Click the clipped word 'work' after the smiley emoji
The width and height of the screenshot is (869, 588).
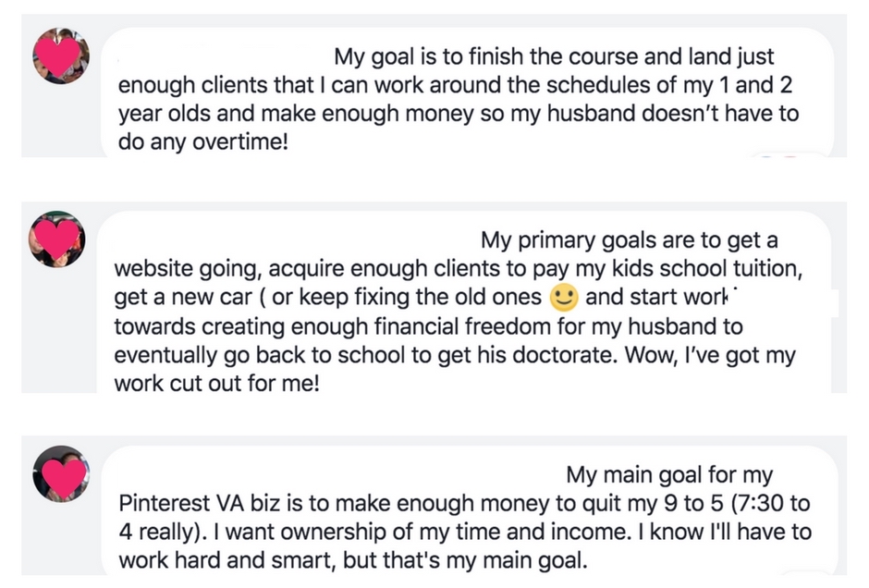click(x=706, y=298)
